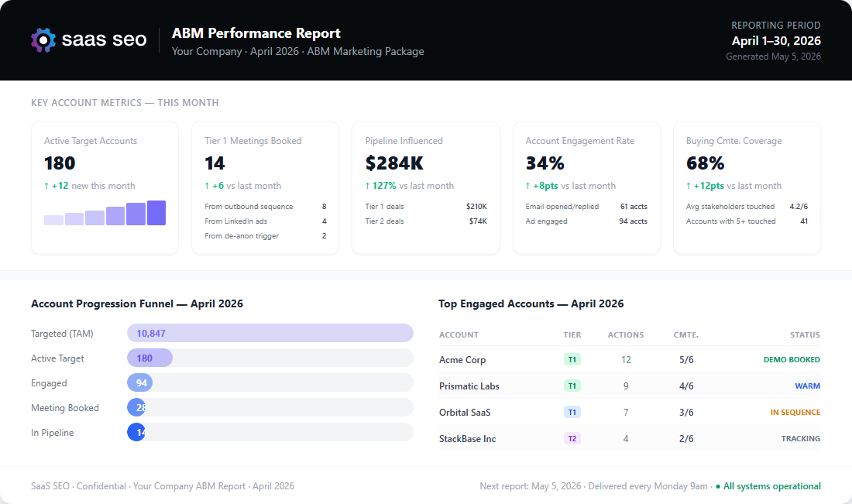The height and width of the screenshot is (504, 852).
Task: Click the Buying Cmte. Coverage value 68%
Action: pos(706,163)
